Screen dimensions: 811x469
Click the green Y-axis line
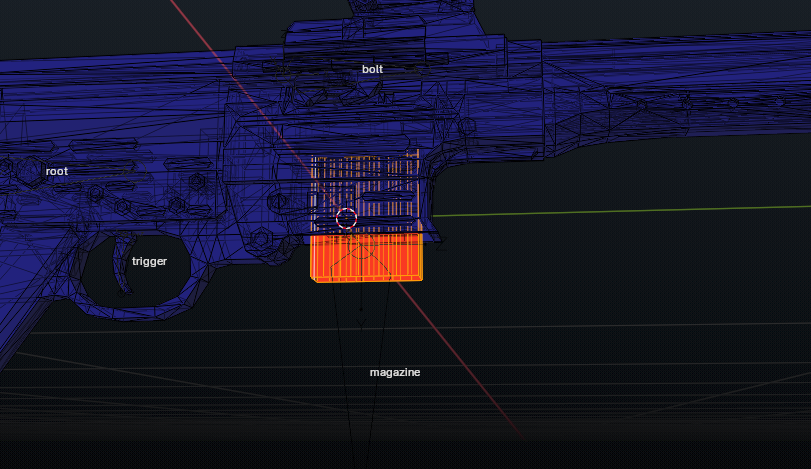coord(620,209)
